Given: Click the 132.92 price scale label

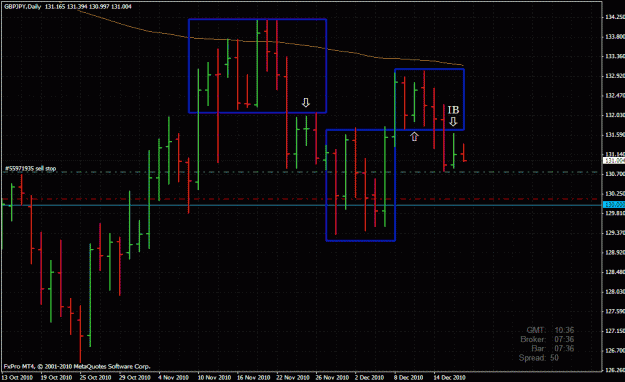Looking at the screenshot, I should point(615,76).
